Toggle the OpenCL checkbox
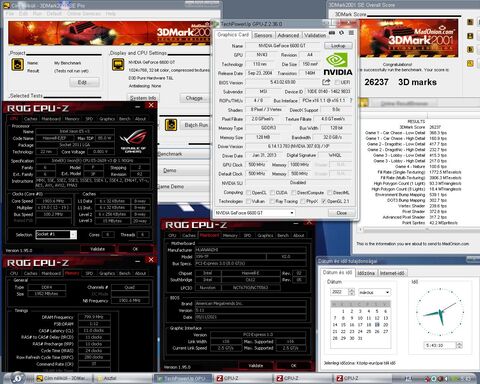 248,193
